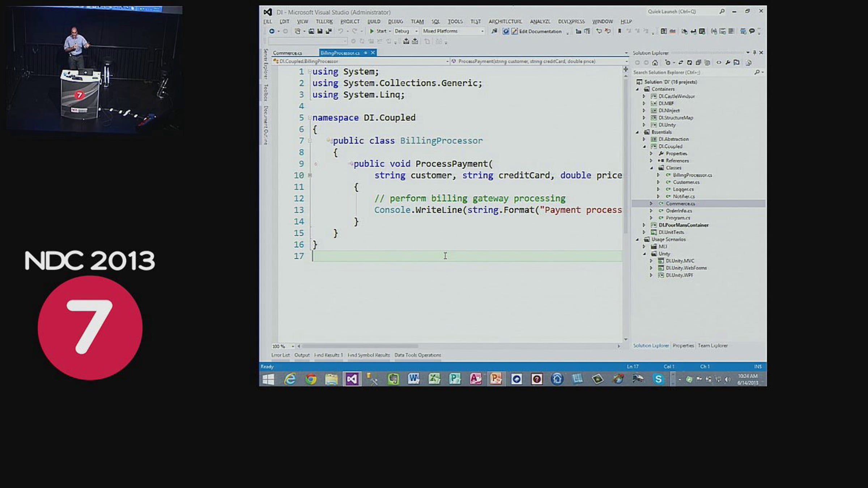Click the Windows Start button

268,379
